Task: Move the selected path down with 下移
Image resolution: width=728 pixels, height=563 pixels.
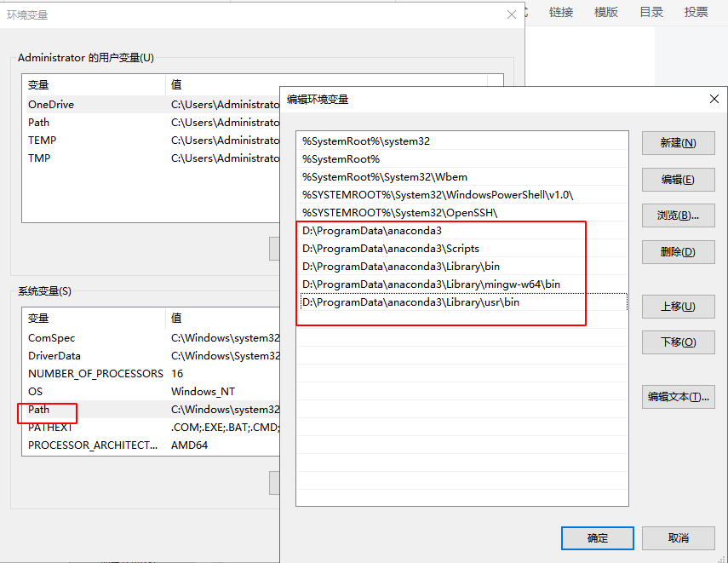Action: coord(678,342)
